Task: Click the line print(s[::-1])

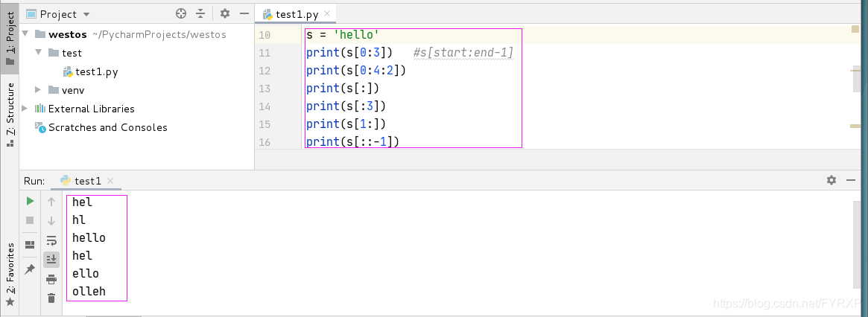Action: point(352,142)
